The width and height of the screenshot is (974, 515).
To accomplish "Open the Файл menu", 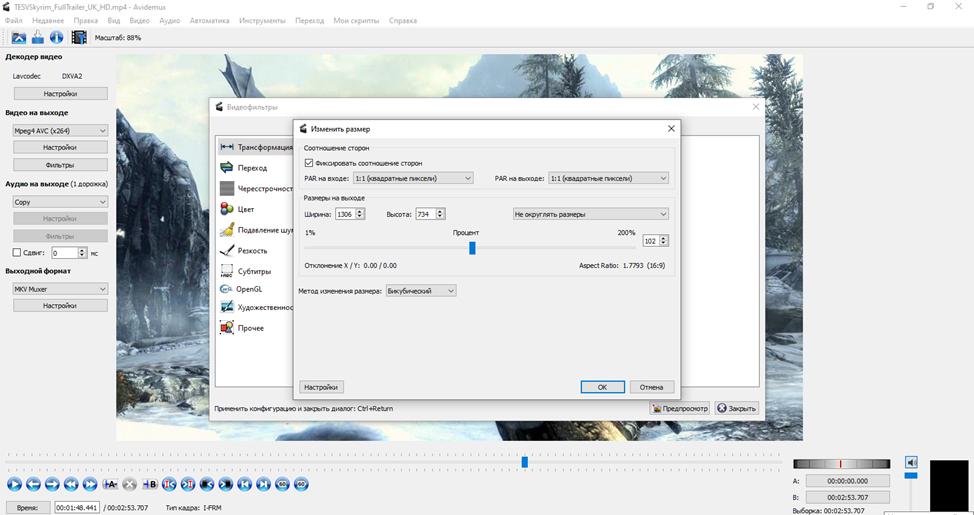I will pos(13,21).
